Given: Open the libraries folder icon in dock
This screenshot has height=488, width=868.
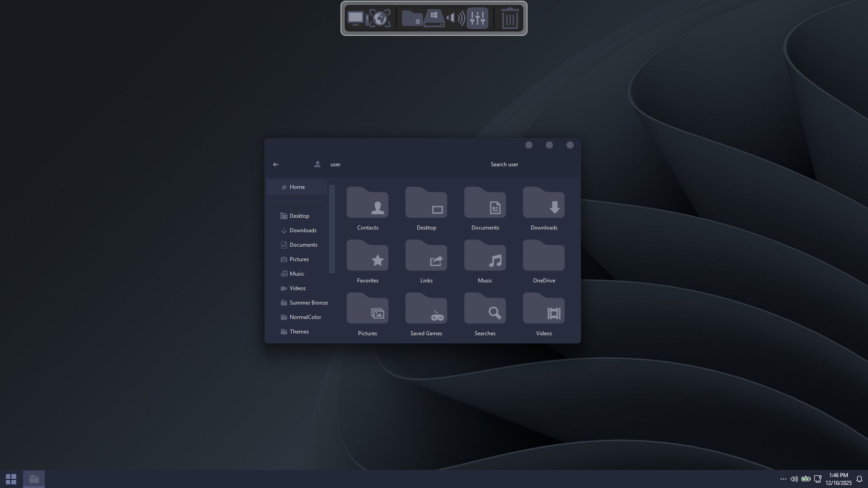Looking at the screenshot, I should tap(412, 19).
